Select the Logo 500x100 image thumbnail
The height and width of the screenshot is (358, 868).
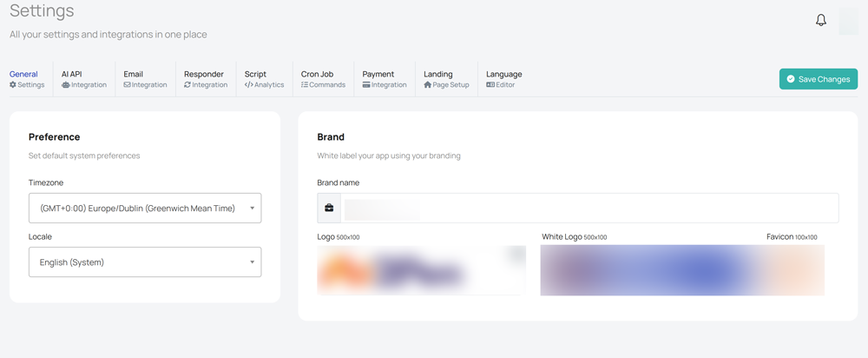[421, 270]
